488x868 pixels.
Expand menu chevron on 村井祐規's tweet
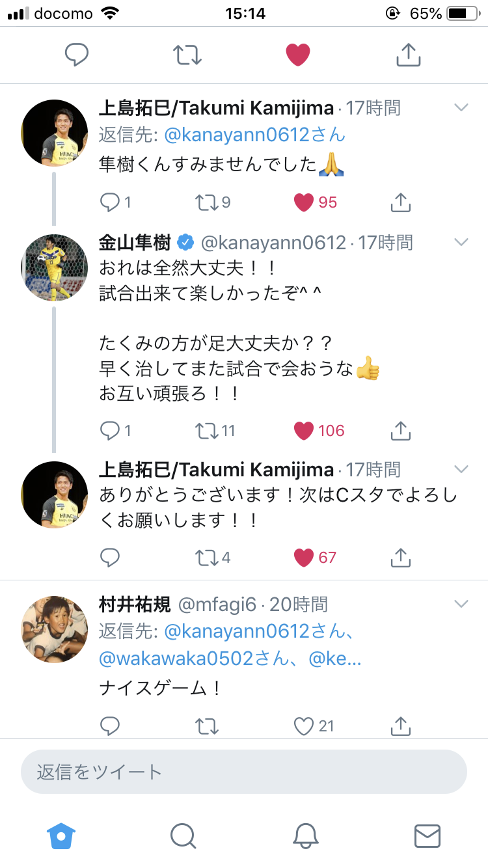(461, 604)
